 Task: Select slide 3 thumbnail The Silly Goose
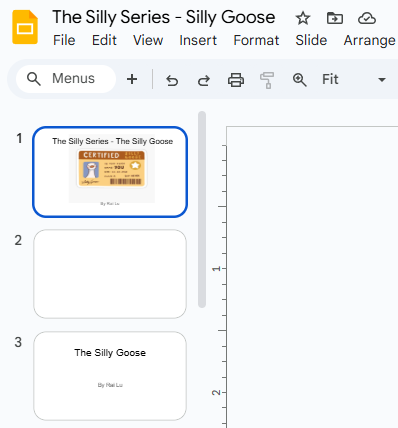pos(110,376)
